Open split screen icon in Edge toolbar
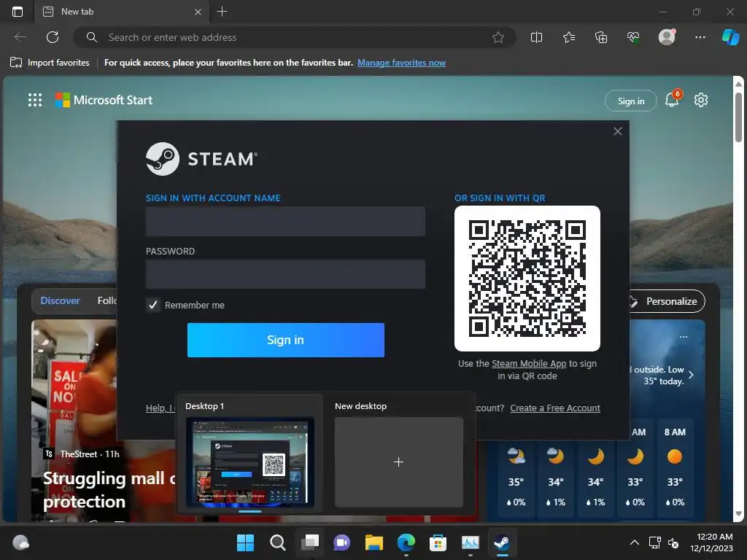This screenshot has height=560, width=747. (536, 37)
